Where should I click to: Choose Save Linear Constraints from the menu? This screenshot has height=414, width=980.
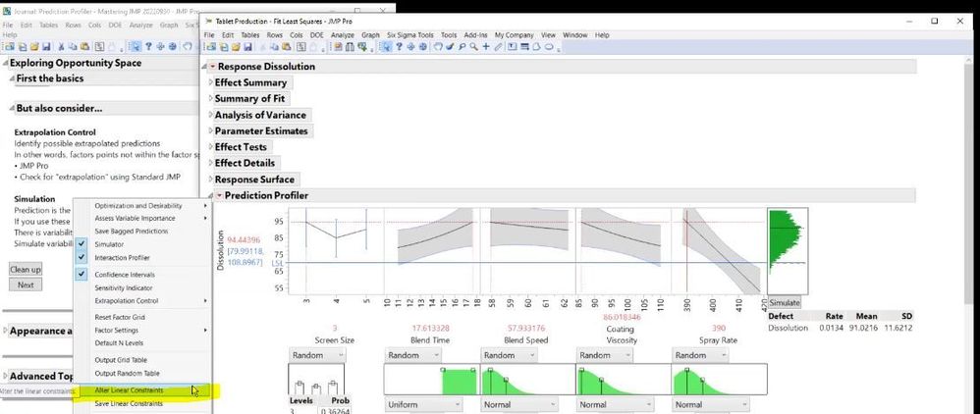pyautogui.click(x=128, y=403)
